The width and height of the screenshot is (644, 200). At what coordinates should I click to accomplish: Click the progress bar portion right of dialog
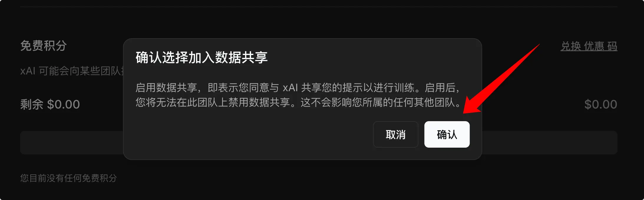[550, 143]
